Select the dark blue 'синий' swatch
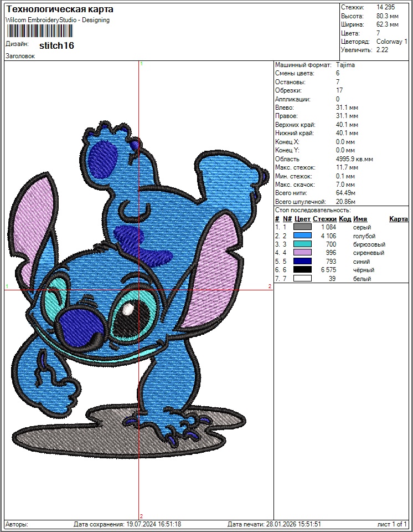The width and height of the screenshot is (413, 532). point(302,261)
